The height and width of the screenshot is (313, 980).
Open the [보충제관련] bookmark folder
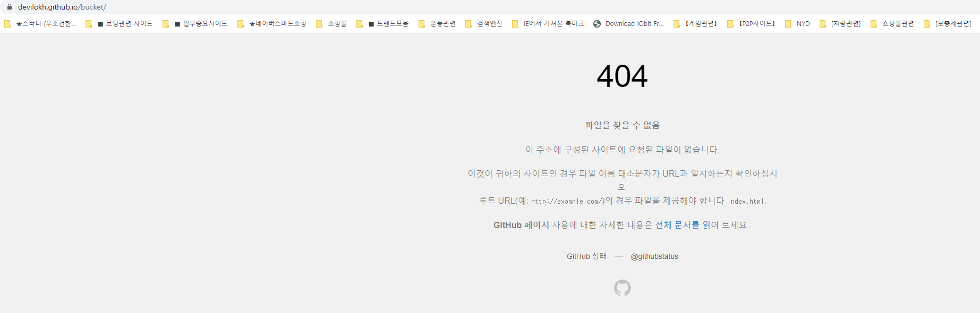pyautogui.click(x=948, y=24)
